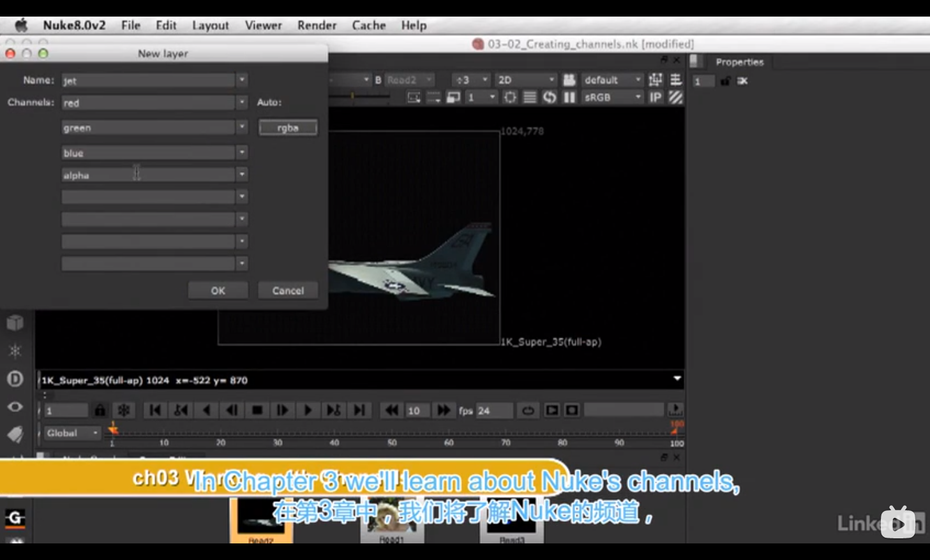930x560 pixels.
Task: Open the green channel dropdown arrow
Action: [242, 127]
